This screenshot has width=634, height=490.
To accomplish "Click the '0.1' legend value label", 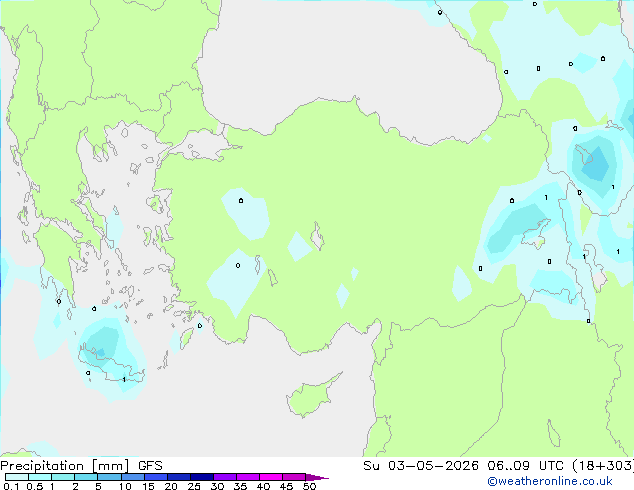I will [11, 486].
